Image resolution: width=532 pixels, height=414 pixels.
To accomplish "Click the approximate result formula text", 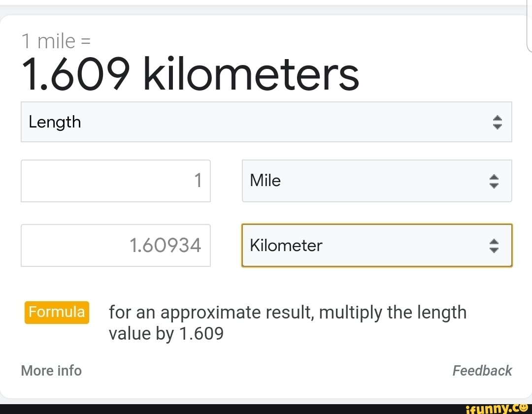I will 287,312.
